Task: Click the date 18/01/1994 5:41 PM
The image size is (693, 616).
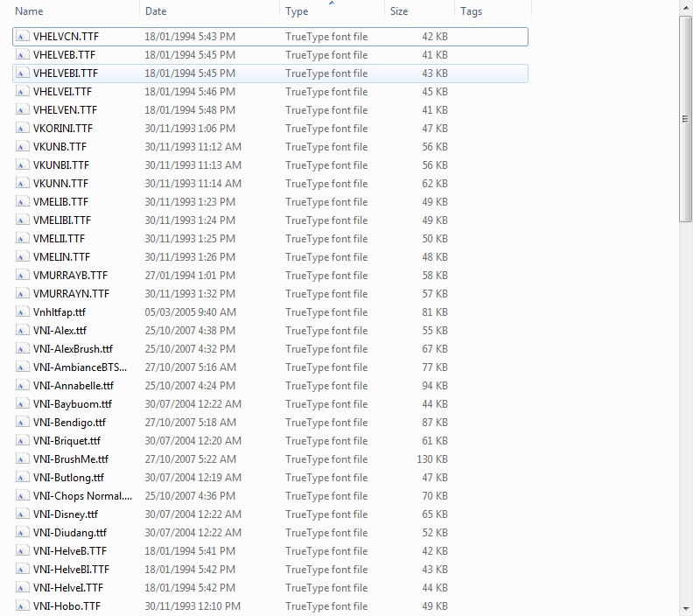Action: click(x=190, y=551)
